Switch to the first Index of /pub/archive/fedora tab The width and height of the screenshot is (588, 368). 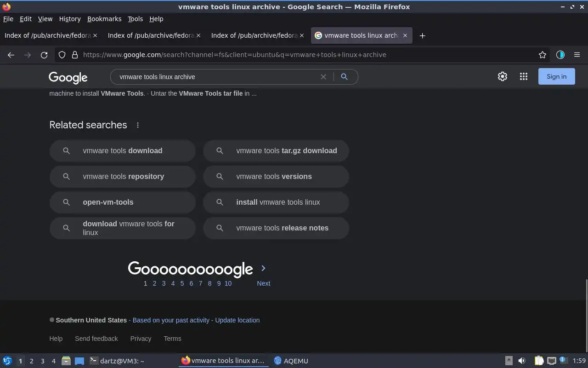coord(51,35)
